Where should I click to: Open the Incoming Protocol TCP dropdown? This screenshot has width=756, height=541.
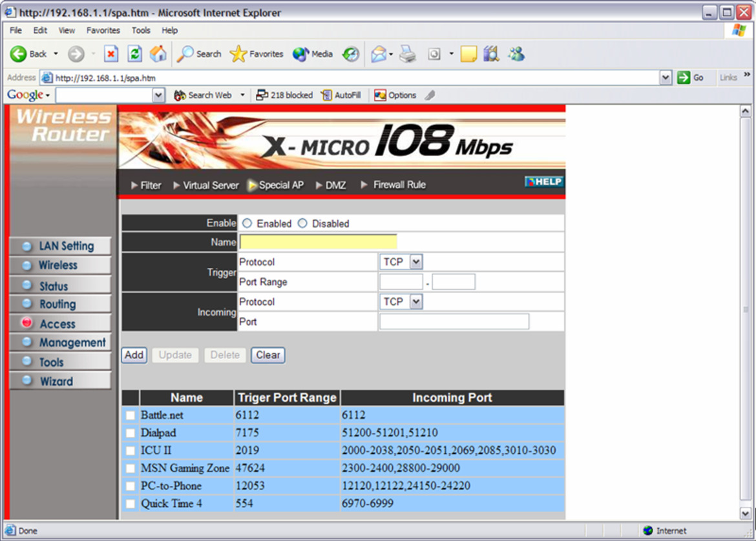click(x=401, y=301)
